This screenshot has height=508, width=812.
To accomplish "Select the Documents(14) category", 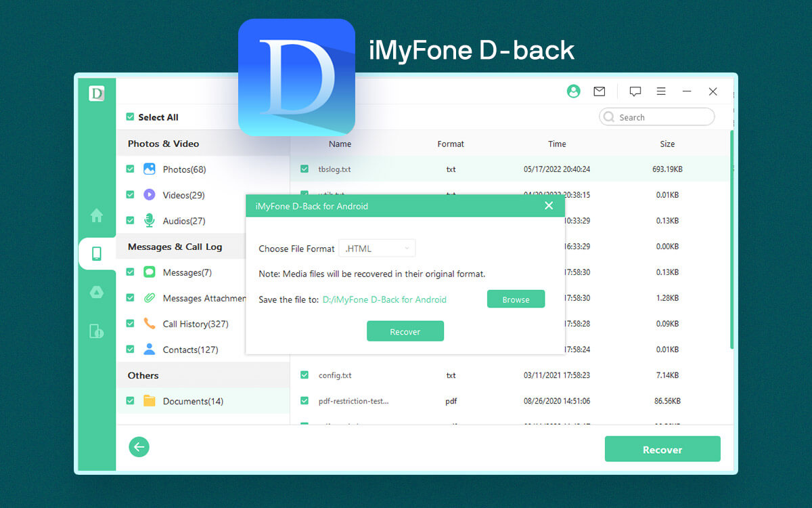I will pyautogui.click(x=193, y=401).
